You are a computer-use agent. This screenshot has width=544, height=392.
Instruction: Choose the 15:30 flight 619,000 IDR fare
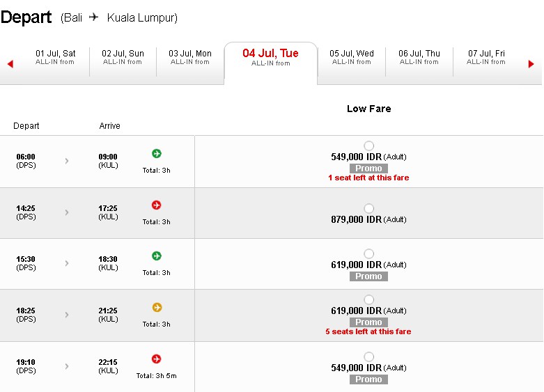pyautogui.click(x=368, y=253)
